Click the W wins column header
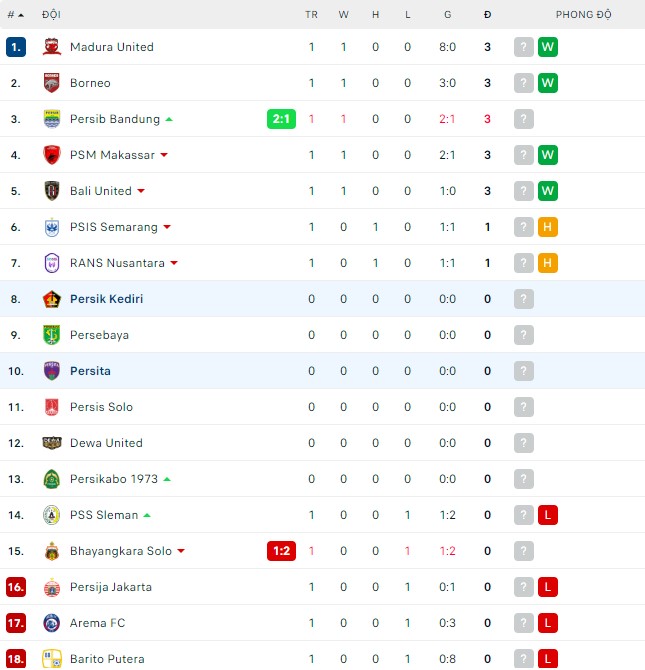 coord(343,15)
